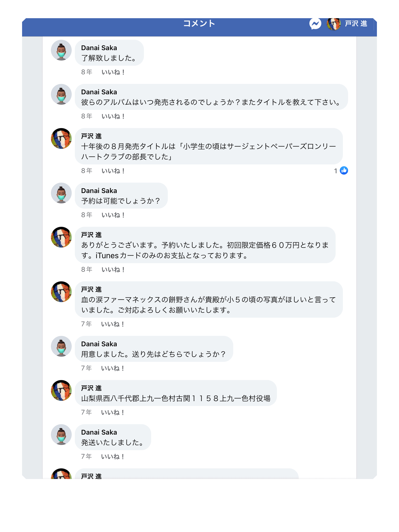Click the like count next to thumbs-up
399x532 pixels.
click(336, 171)
